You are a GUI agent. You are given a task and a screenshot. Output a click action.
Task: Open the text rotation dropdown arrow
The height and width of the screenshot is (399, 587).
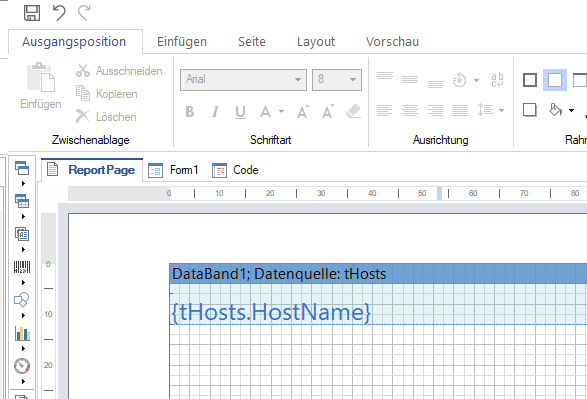click(476, 80)
